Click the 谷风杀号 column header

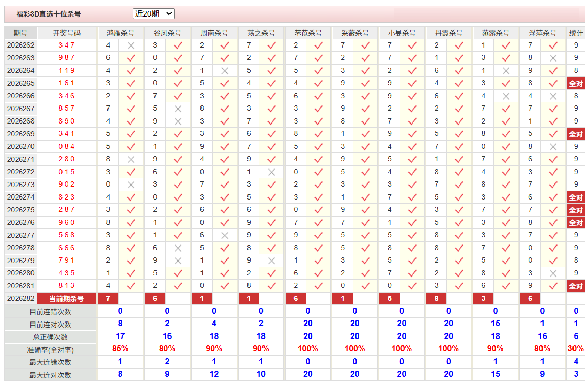pos(167,33)
